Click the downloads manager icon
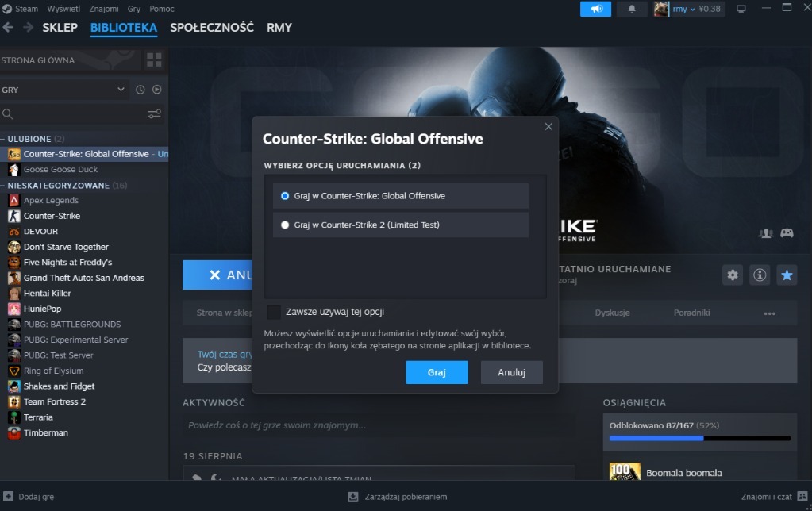 [x=352, y=497]
